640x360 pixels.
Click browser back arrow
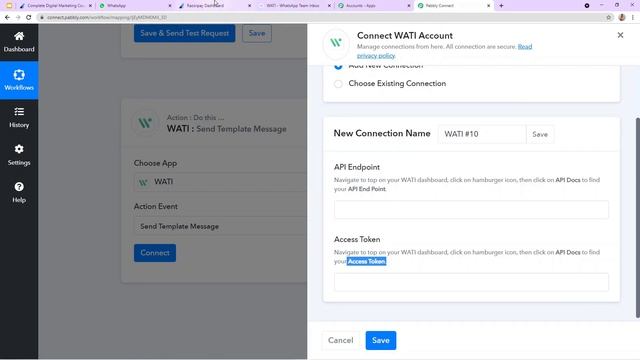click(7, 18)
